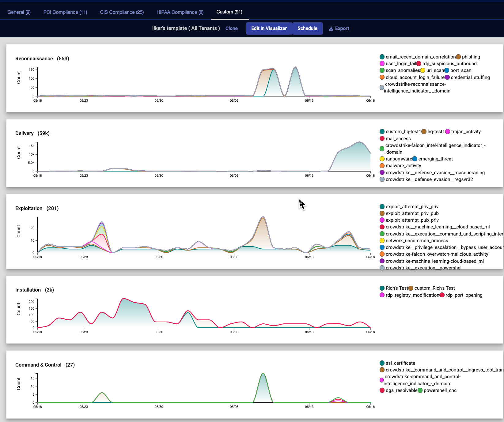Open the PCI Compliance tab
Viewport: 504px width, 422px height.
tap(65, 12)
